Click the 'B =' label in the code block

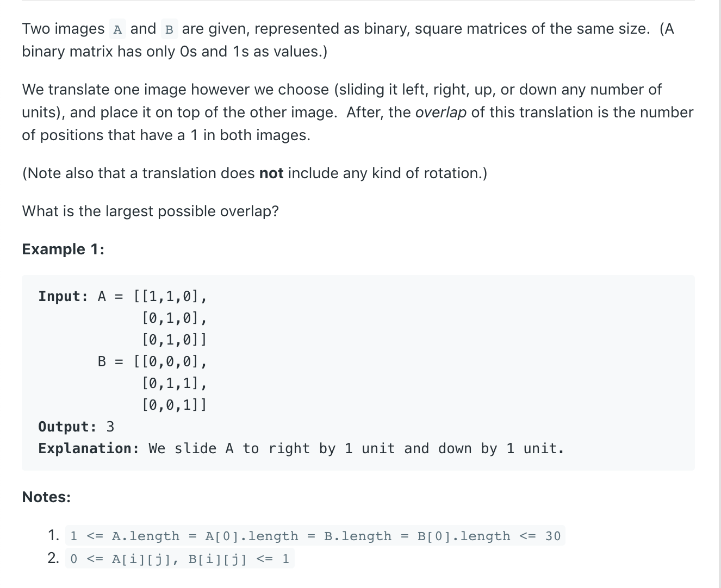point(110,361)
